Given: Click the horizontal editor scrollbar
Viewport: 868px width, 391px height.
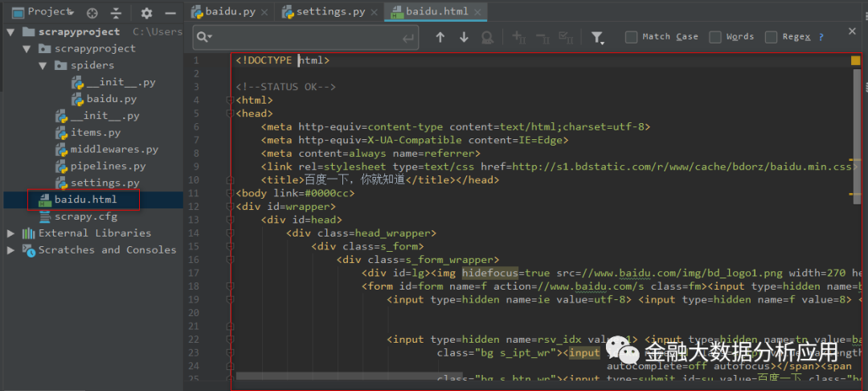Looking at the screenshot, I should pyautogui.click(x=350, y=376).
